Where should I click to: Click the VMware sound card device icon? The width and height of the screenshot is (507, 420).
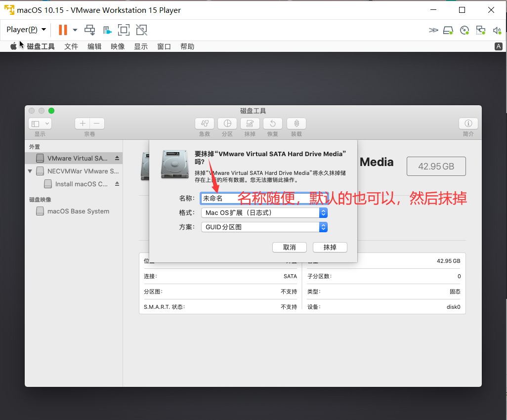[497, 31]
